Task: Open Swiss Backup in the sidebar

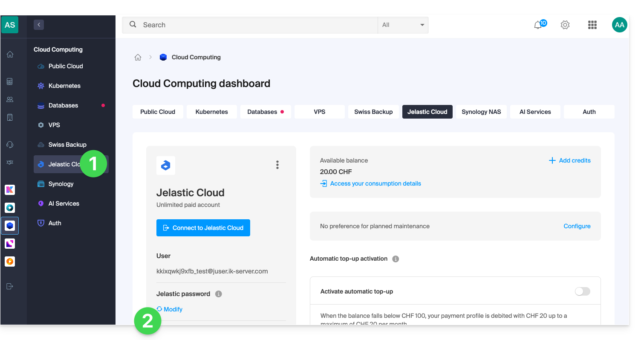Action: click(71, 145)
